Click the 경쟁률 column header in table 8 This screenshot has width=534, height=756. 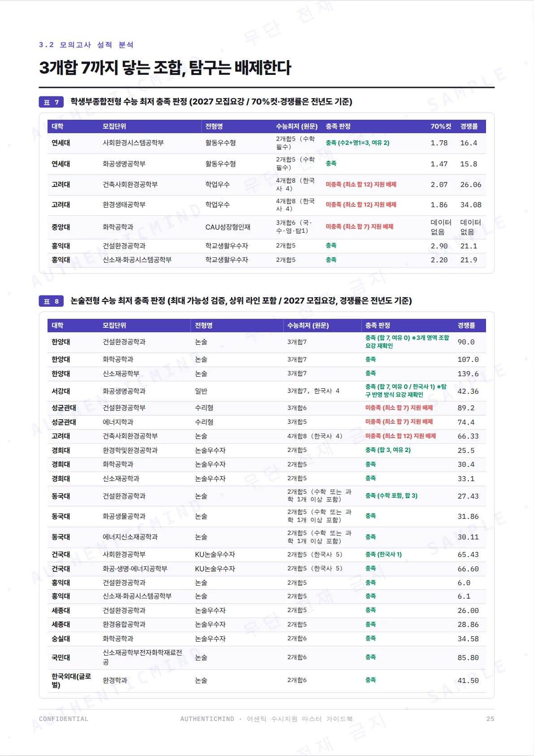tap(466, 326)
